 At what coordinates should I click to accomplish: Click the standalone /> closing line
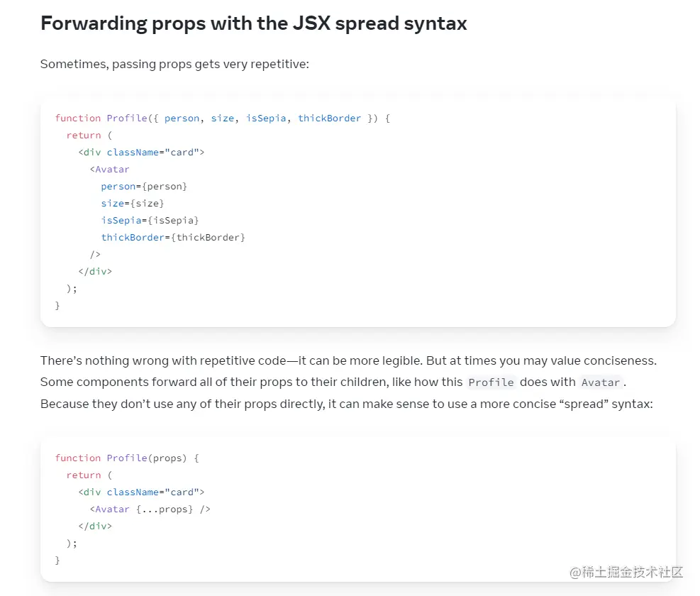[95, 255]
